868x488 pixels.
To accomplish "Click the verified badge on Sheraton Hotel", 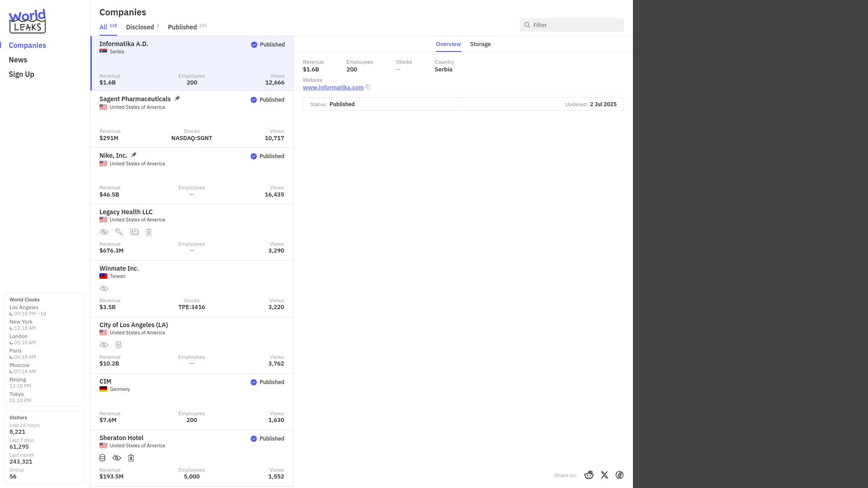I will (x=254, y=439).
